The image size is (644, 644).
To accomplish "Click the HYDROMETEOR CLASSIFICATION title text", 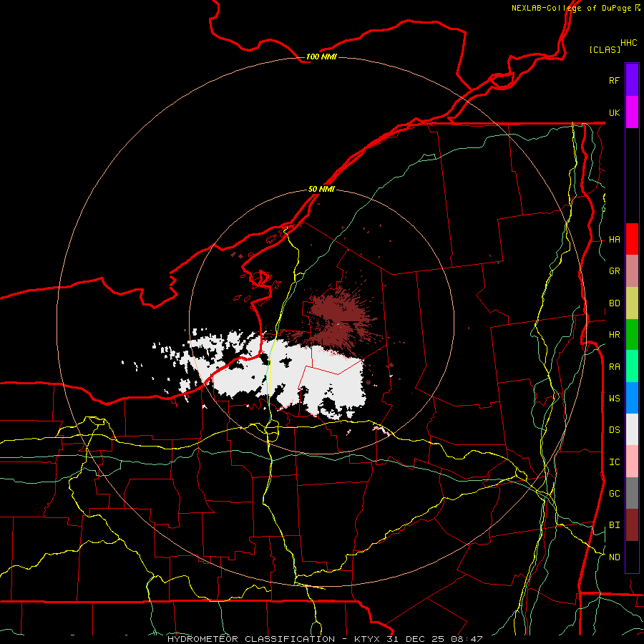I will (x=251, y=639).
